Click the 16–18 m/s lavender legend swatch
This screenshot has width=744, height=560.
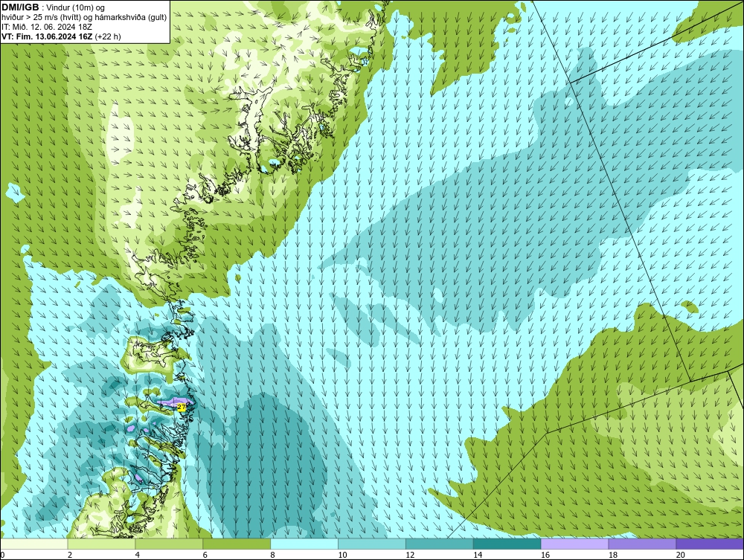coord(574,544)
